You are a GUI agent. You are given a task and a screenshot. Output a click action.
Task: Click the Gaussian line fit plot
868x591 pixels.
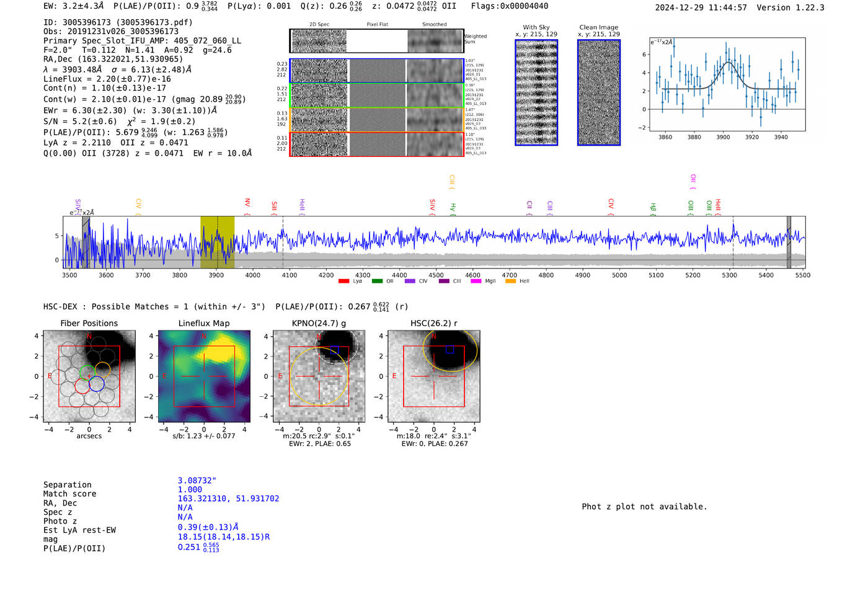pos(727,84)
